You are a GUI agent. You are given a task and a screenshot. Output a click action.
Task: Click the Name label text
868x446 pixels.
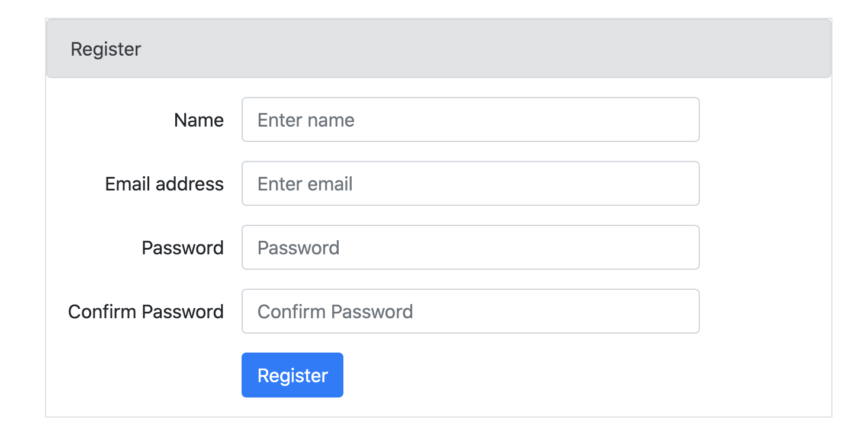click(x=198, y=120)
